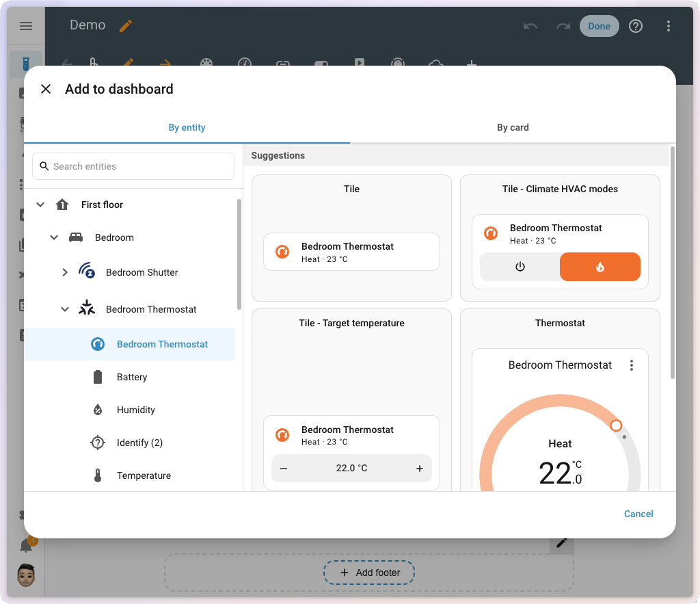Click the Search entities field
The image size is (700, 604).
133,166
